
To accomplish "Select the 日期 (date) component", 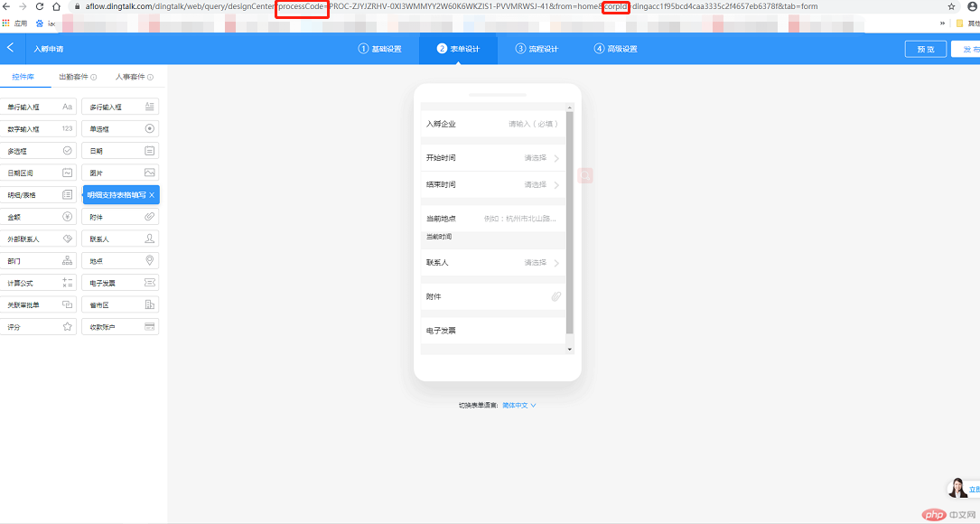I will [118, 150].
